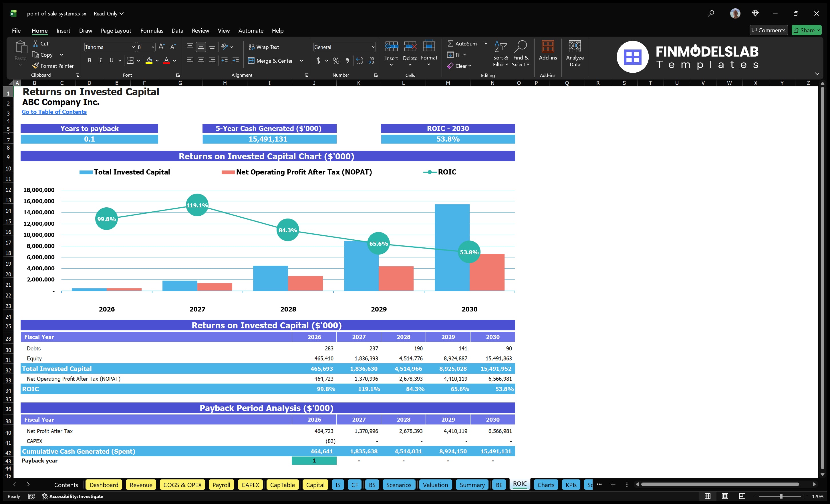Image resolution: width=830 pixels, height=504 pixels.
Task: Open the General number format dropdown
Action: coord(373,47)
